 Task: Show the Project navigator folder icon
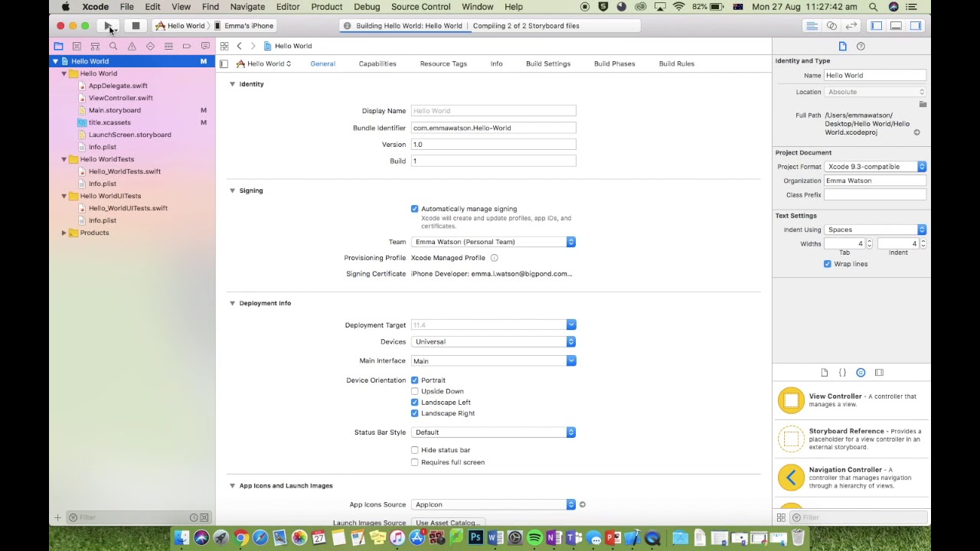(58, 46)
